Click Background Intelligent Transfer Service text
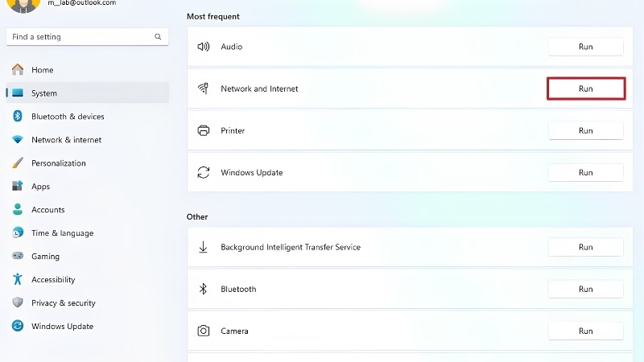The height and width of the screenshot is (362, 644). (291, 247)
